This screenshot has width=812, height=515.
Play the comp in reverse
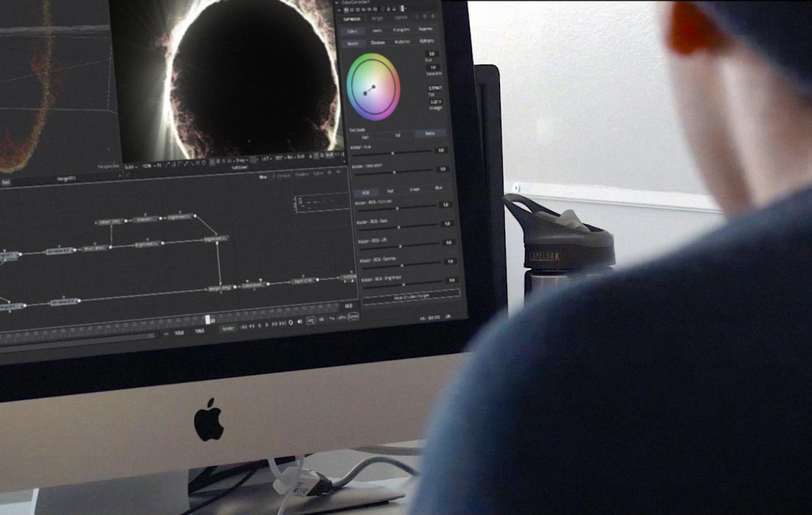[260, 325]
